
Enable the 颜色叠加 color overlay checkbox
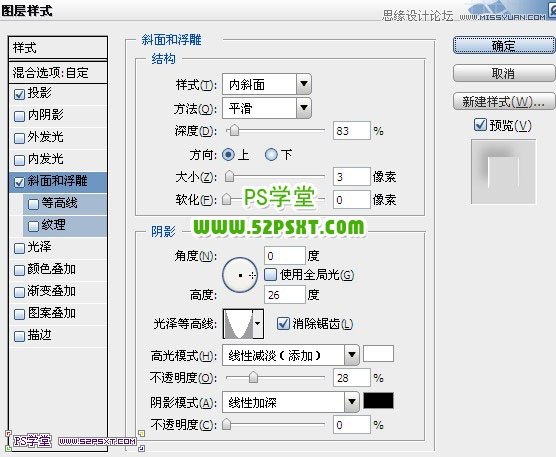point(19,270)
